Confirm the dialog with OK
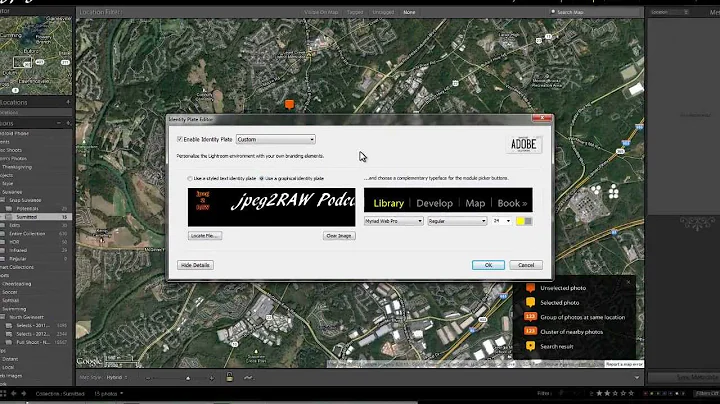The image size is (720, 404). point(488,265)
